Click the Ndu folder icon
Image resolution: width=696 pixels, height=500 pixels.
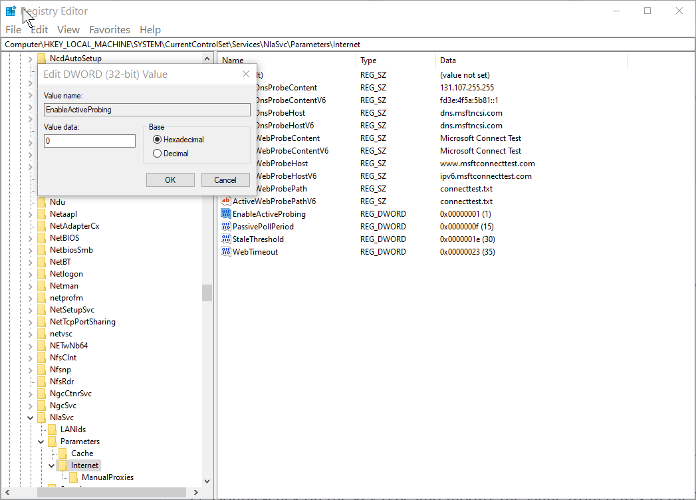point(41,202)
